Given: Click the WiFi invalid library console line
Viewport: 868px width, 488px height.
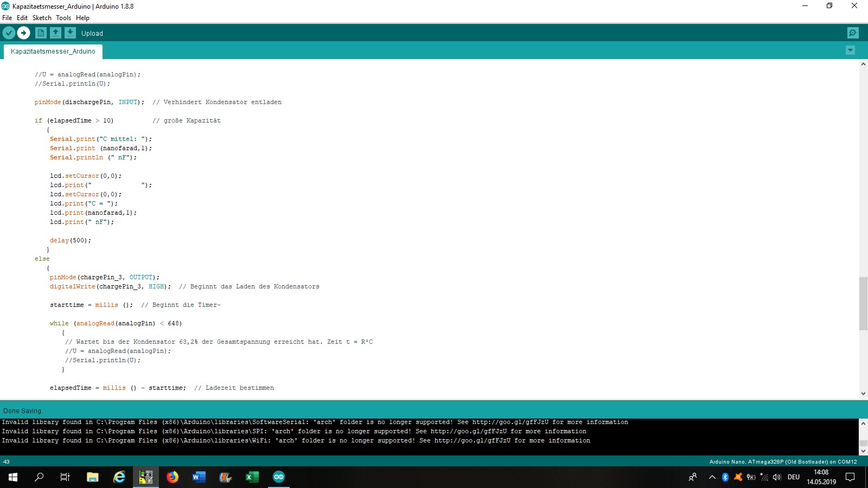Looking at the screenshot, I should (x=296, y=441).
